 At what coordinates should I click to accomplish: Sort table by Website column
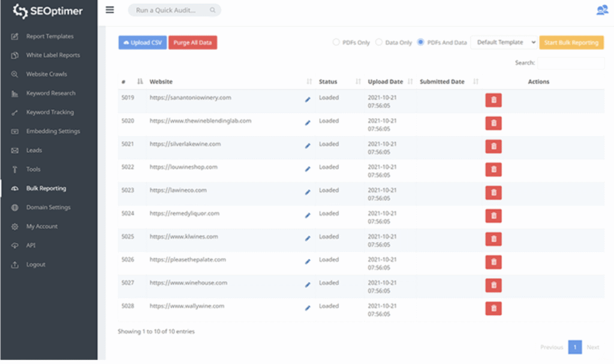pos(231,82)
